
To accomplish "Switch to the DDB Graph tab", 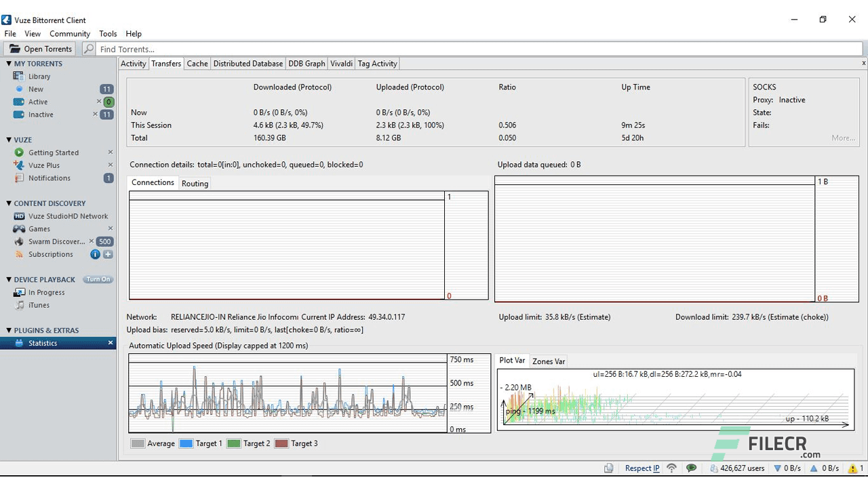I will pos(307,63).
